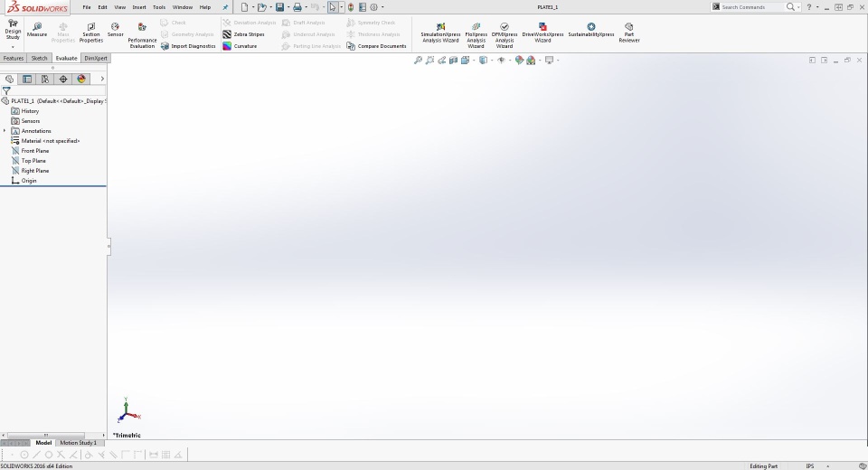This screenshot has height=470, width=868.
Task: Open the Insert menu
Action: point(139,7)
